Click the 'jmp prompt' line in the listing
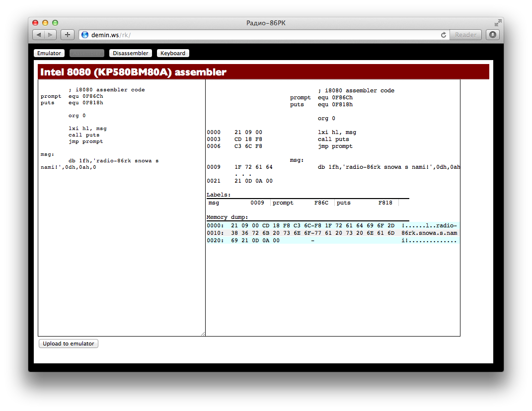This screenshot has width=532, height=411. [x=335, y=146]
